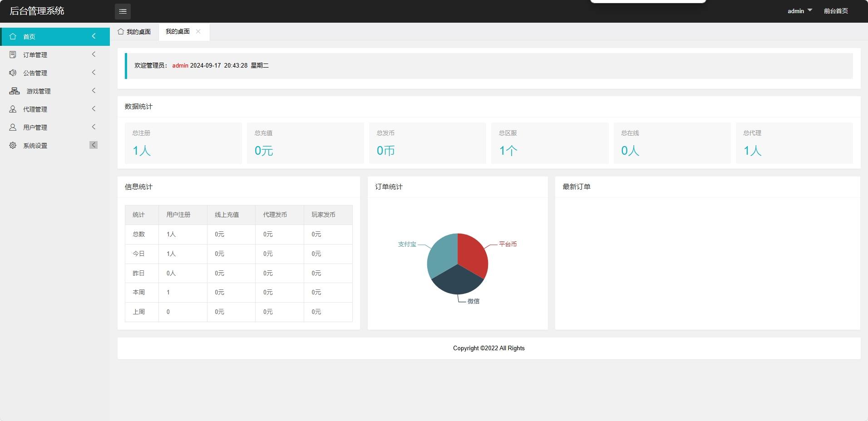Click the 今日 row label
The width and height of the screenshot is (868, 421).
coord(138,254)
